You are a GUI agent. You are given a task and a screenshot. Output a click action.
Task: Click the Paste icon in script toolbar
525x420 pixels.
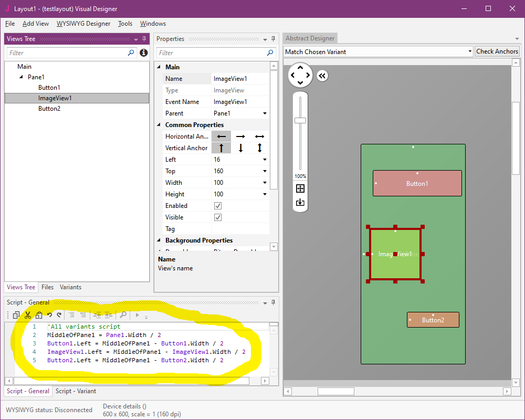coord(39,315)
